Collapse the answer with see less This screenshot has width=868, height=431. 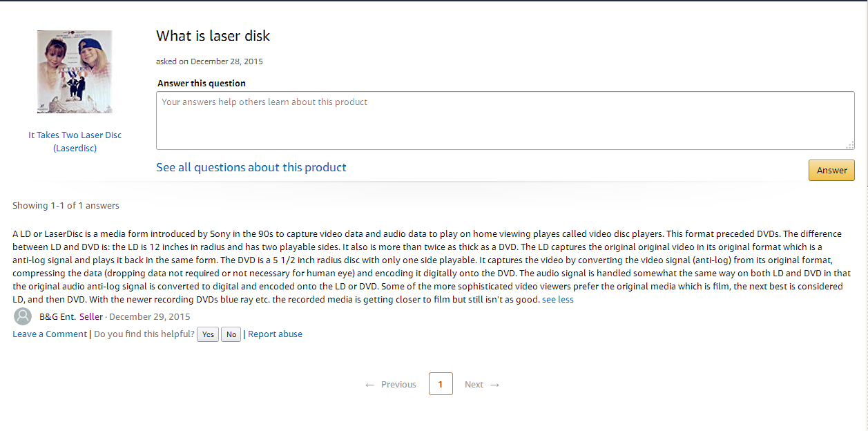(x=558, y=299)
